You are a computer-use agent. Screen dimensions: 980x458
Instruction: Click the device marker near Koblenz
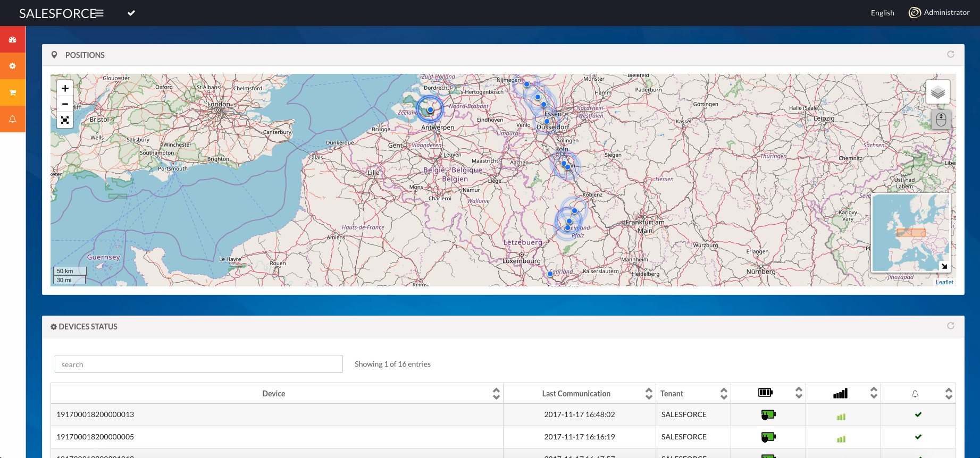(x=574, y=210)
